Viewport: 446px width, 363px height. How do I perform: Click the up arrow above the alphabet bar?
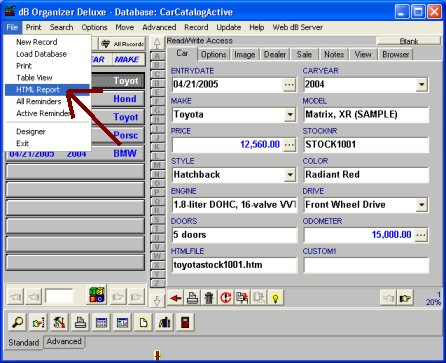pyautogui.click(x=157, y=44)
